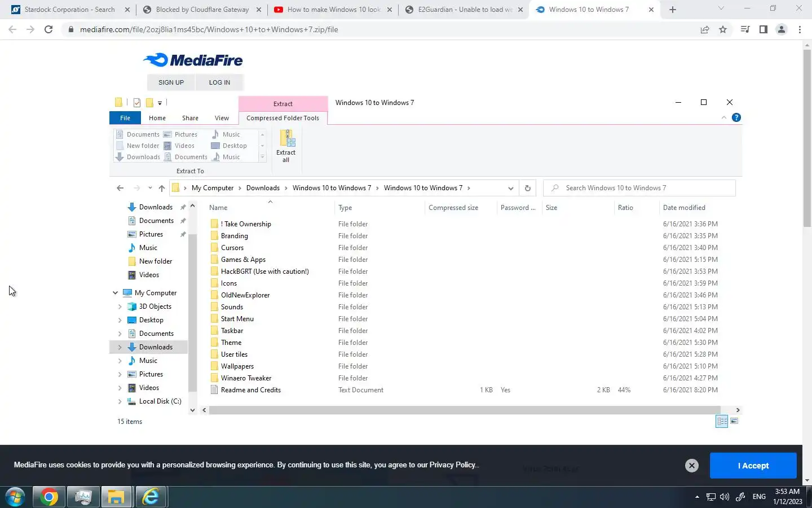
Task: Click the volume icon in system tray
Action: 725,497
